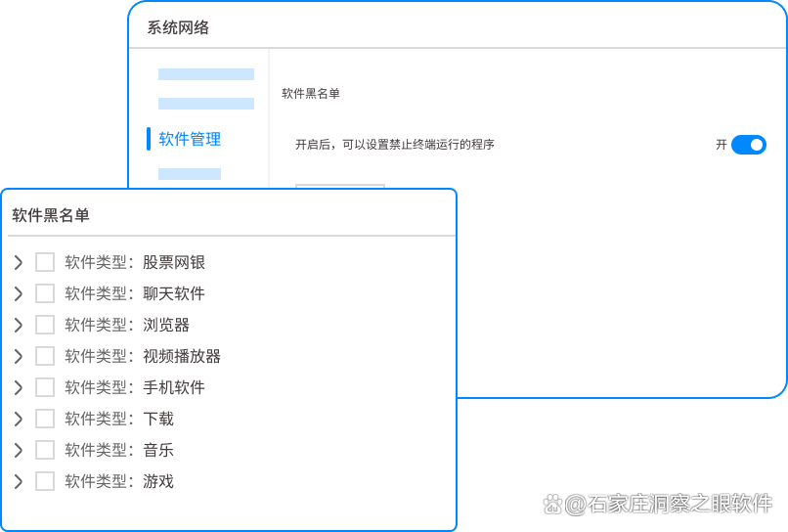The width and height of the screenshot is (788, 532).
Task: Expand the 视频播放器 category chevron
Action: coord(19,356)
